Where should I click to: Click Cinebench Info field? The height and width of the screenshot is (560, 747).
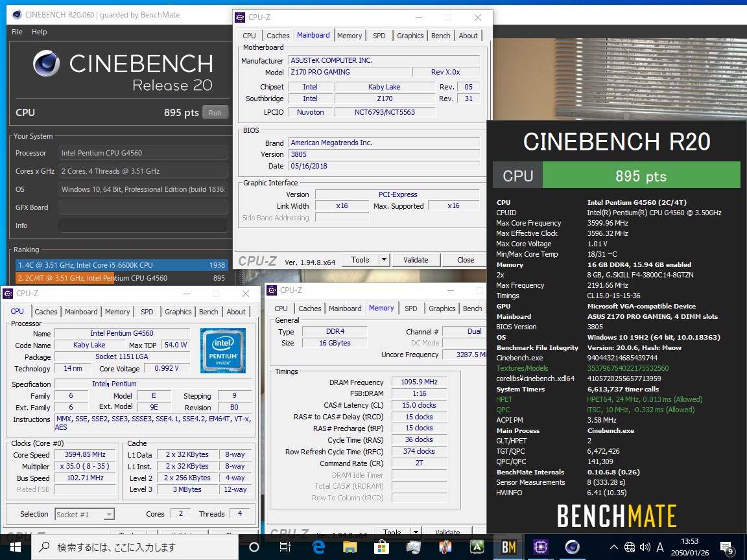143,226
